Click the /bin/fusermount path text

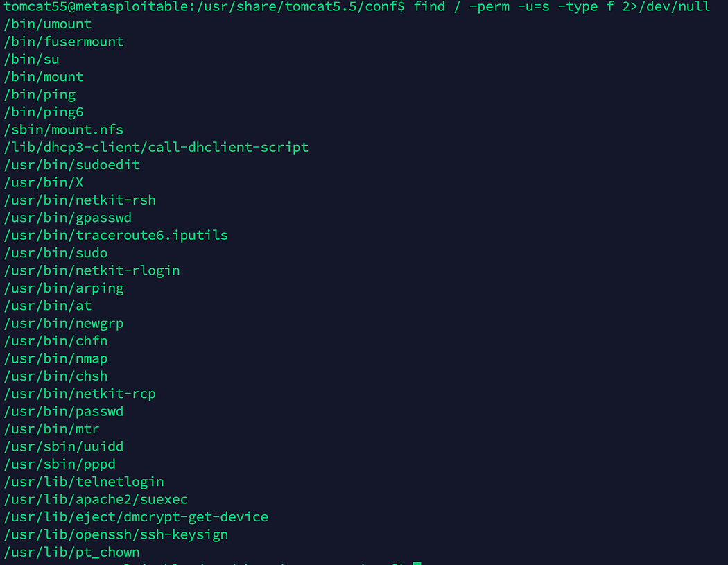click(63, 42)
